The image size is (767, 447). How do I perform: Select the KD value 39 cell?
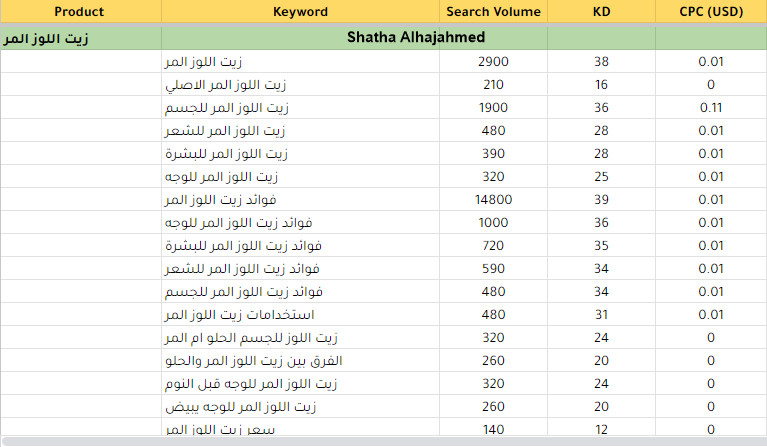click(601, 199)
